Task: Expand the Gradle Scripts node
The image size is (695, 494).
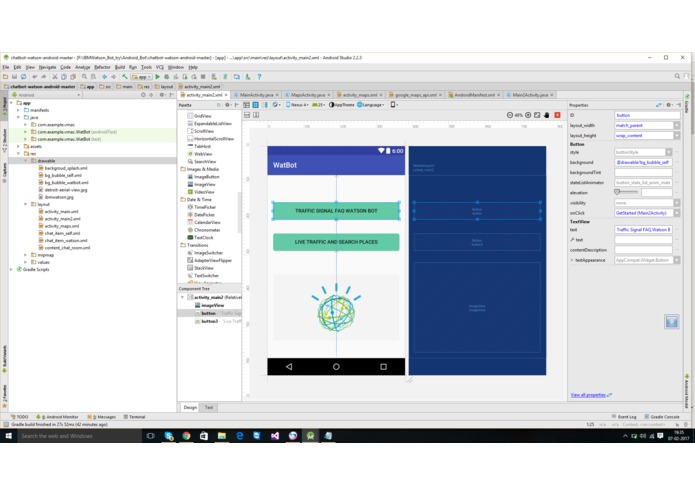Action: point(11,269)
